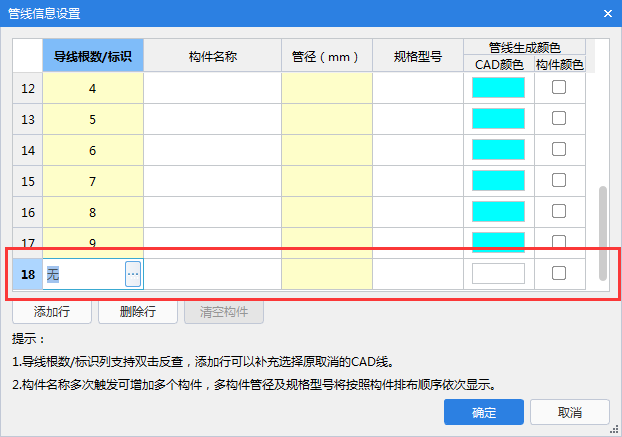The image size is (622, 437).
Task: Click the 构件名称 column header
Action: (x=212, y=57)
